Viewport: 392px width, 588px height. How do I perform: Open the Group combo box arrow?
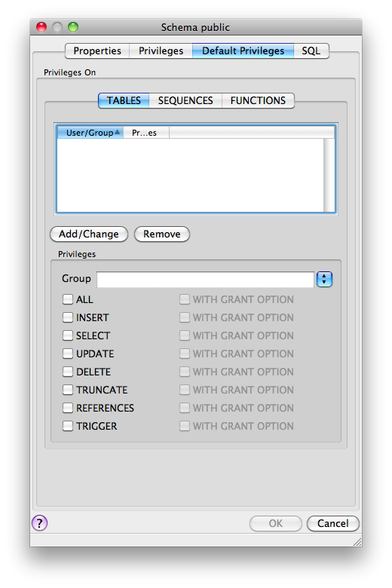324,279
